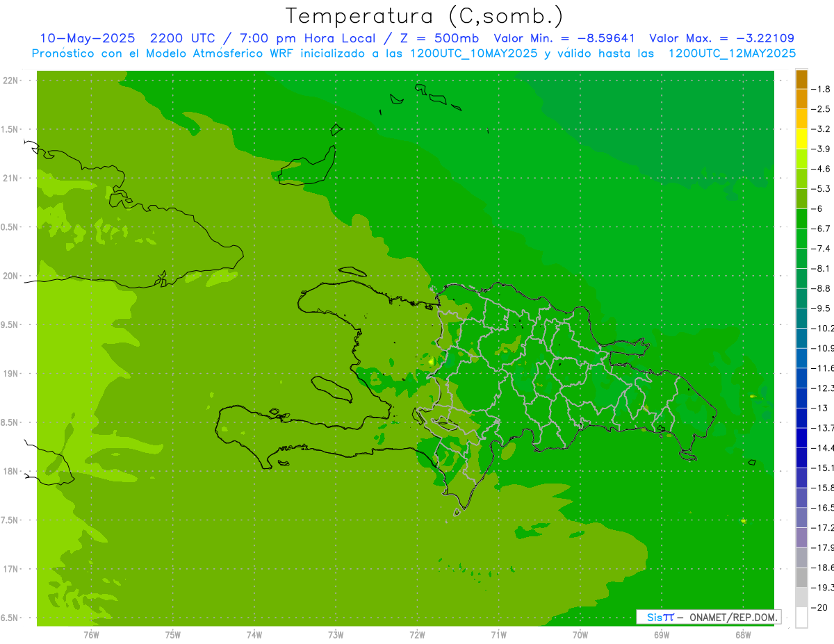Click the '68W' longitude label

tap(743, 634)
